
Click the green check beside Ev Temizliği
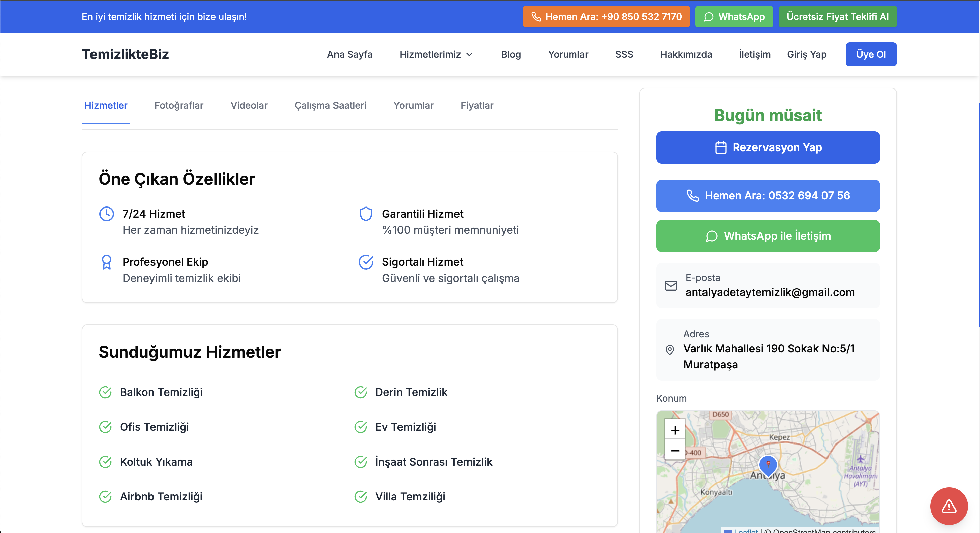(x=361, y=427)
